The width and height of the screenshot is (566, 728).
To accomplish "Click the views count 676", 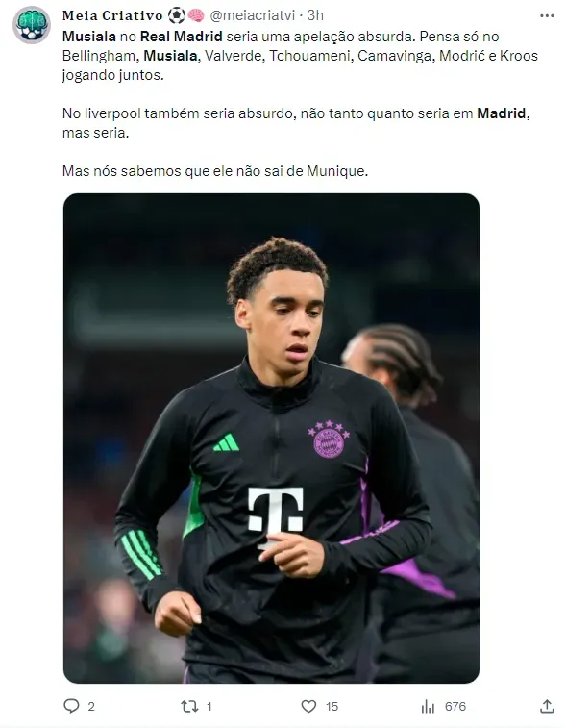I will [x=455, y=707].
